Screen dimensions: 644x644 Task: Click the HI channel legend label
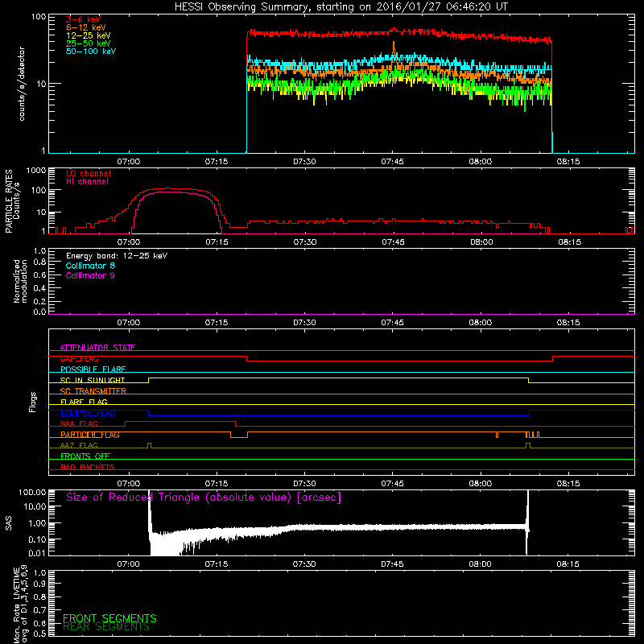[87, 182]
